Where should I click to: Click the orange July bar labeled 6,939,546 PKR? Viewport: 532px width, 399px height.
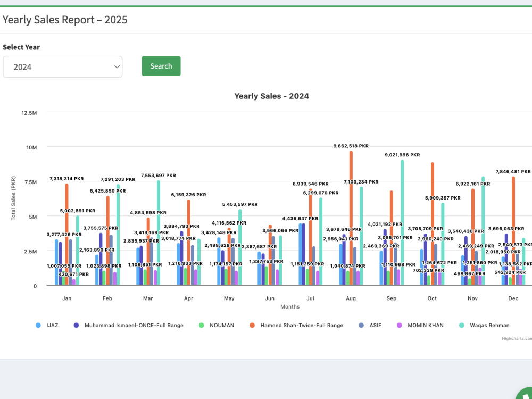click(311, 237)
